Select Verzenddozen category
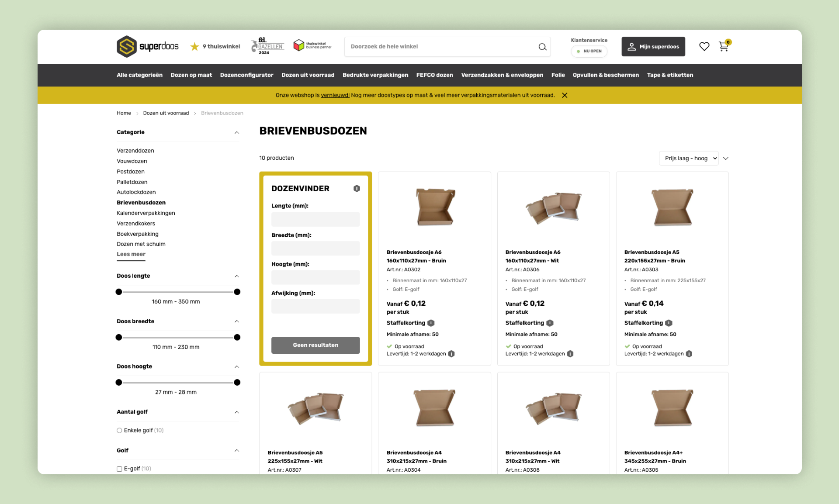 (135, 151)
